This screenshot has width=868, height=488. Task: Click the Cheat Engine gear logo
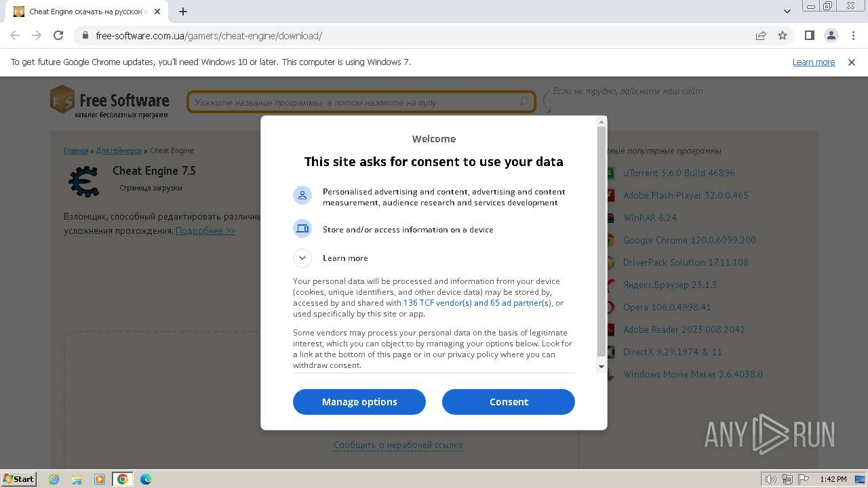(84, 181)
